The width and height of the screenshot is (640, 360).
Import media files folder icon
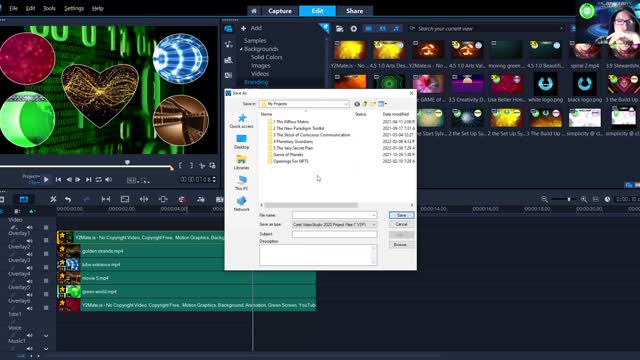pyautogui.click(x=340, y=29)
